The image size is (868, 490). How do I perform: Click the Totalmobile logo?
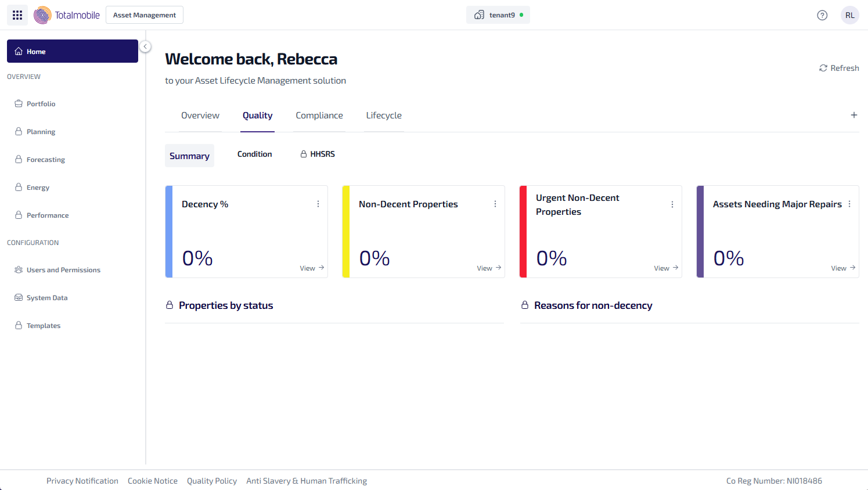67,15
